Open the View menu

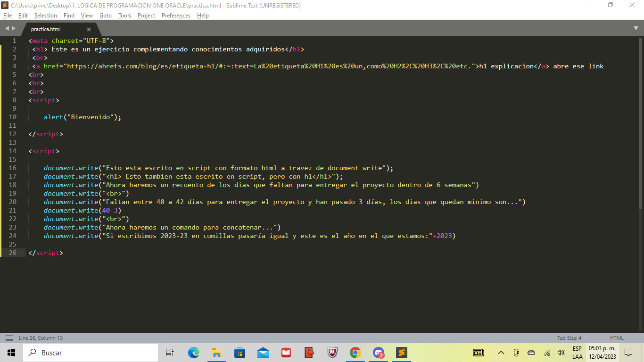pos(87,16)
